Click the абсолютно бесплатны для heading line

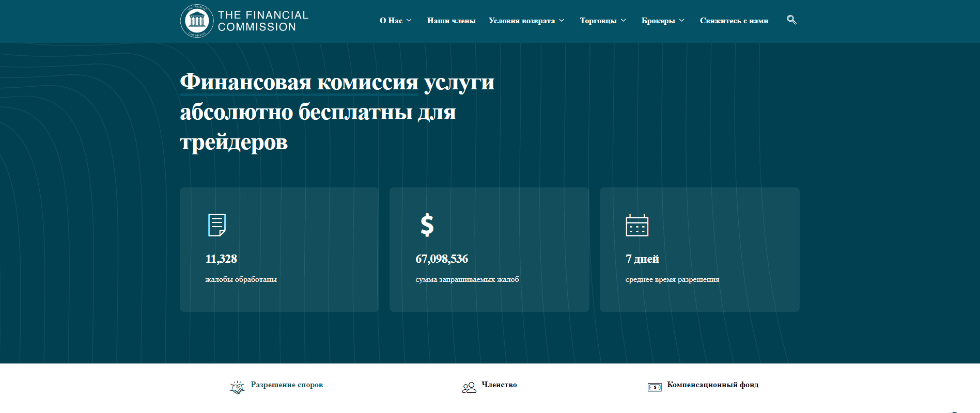(318, 112)
